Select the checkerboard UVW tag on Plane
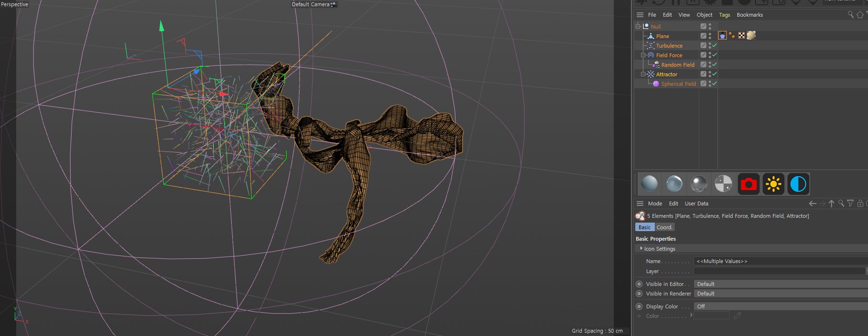This screenshot has height=336, width=868. (742, 35)
